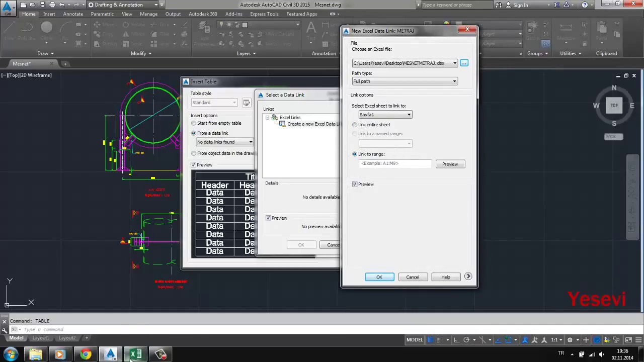Select the Link to range radio button
The image size is (644, 362).
click(355, 154)
